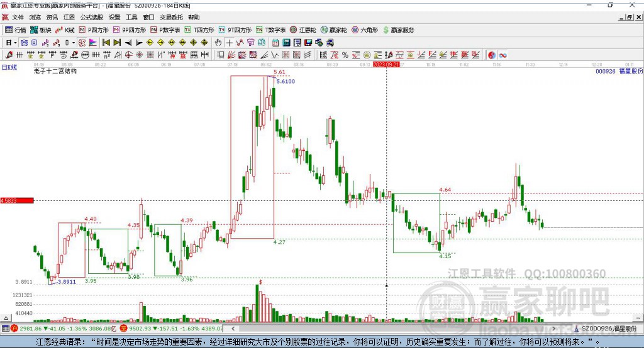Toggle the red 权 adjustment icon

click(x=82, y=42)
